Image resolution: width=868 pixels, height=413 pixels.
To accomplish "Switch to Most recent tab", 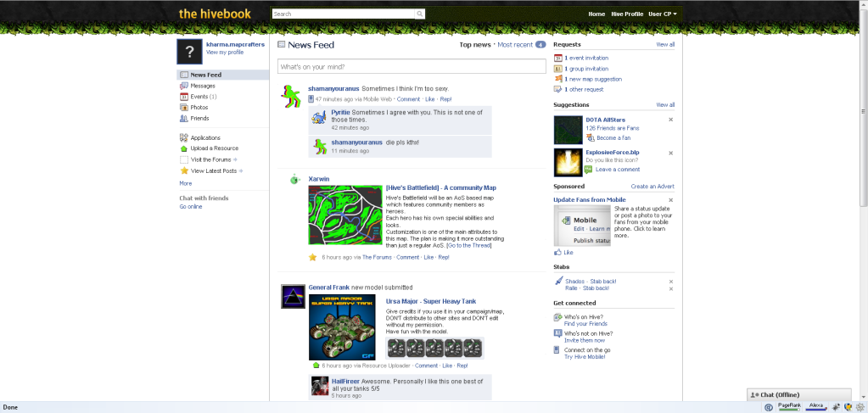I will coord(515,45).
